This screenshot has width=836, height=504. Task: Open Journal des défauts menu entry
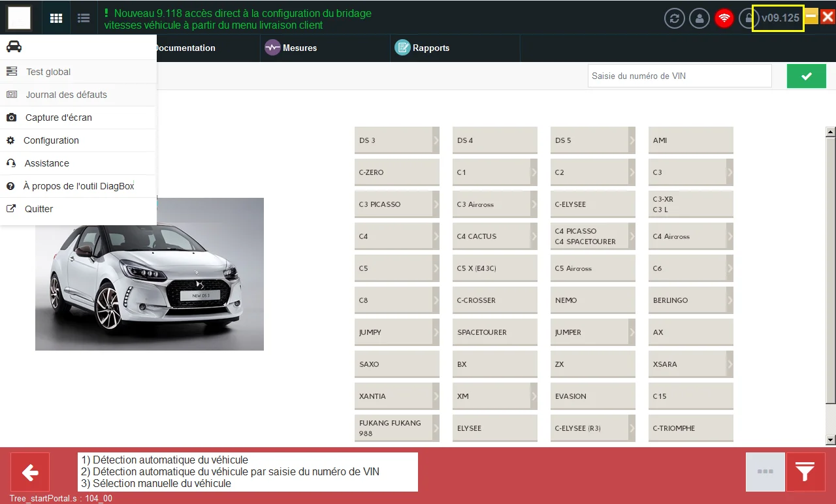(x=78, y=95)
